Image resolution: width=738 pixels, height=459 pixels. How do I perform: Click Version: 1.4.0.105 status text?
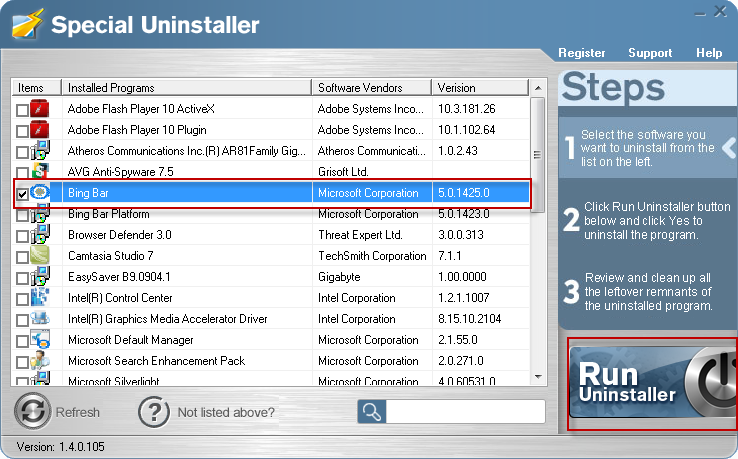pos(60,446)
